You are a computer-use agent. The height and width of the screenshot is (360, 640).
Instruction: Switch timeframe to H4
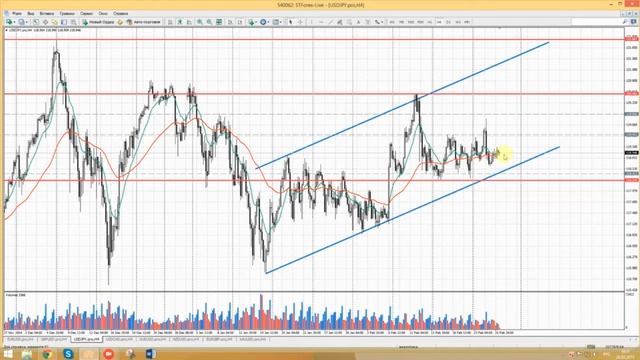pyautogui.click(x=439, y=22)
